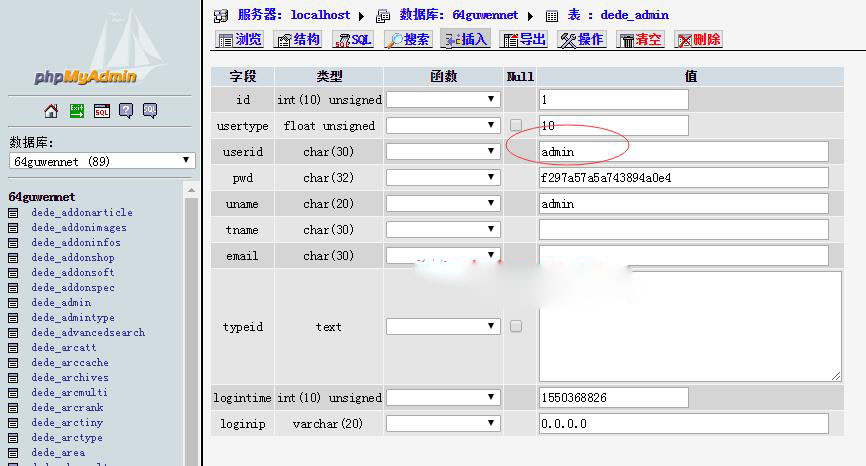Open function dropdown for tname field
The height and width of the screenshot is (466, 866).
point(443,229)
